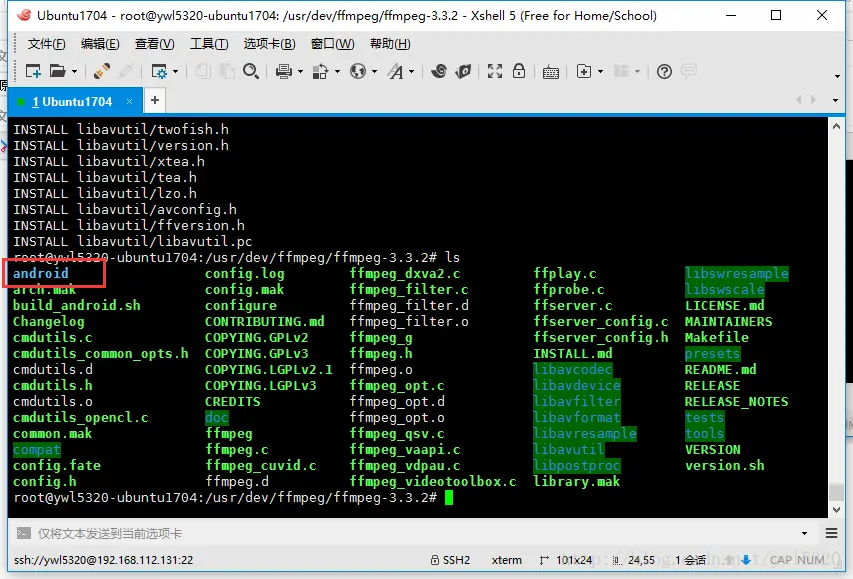Click 'RELEASE_NOTES' in the listing
Viewport: 853px width, 579px height.
(x=737, y=402)
